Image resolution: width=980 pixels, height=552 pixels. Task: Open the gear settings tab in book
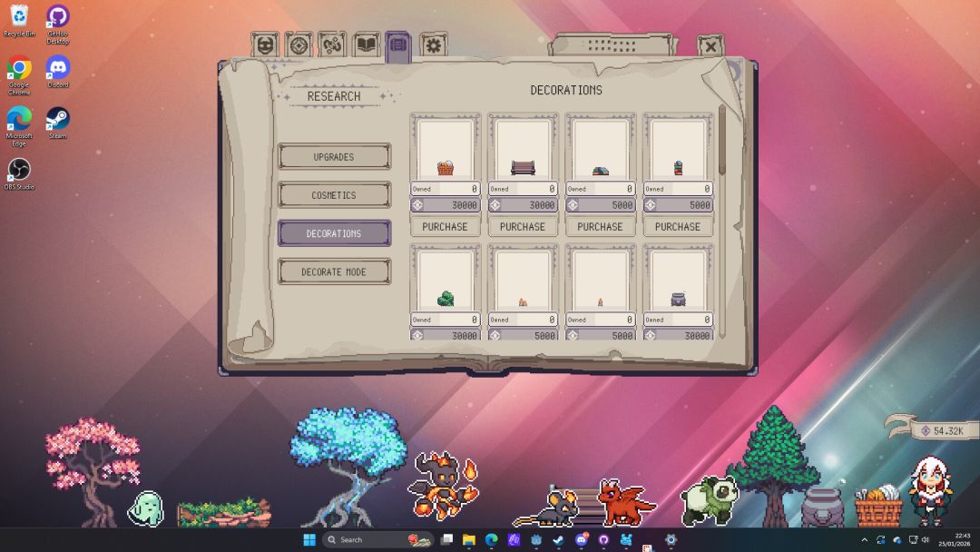click(433, 44)
